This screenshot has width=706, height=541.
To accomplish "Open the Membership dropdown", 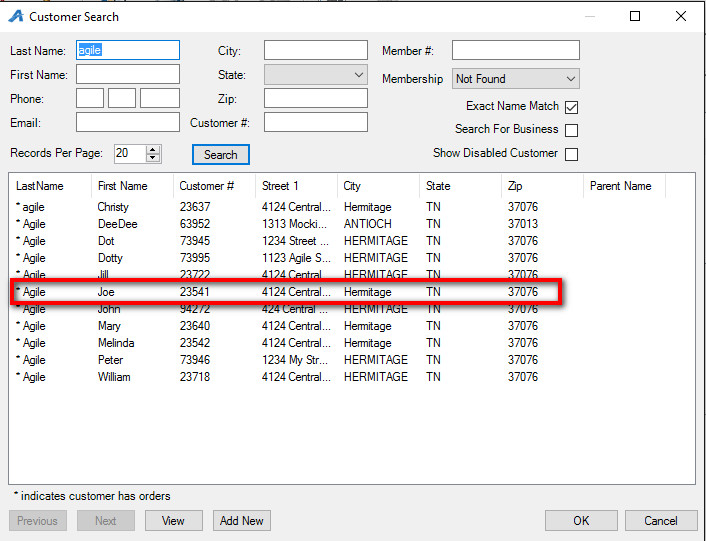I will (x=516, y=79).
